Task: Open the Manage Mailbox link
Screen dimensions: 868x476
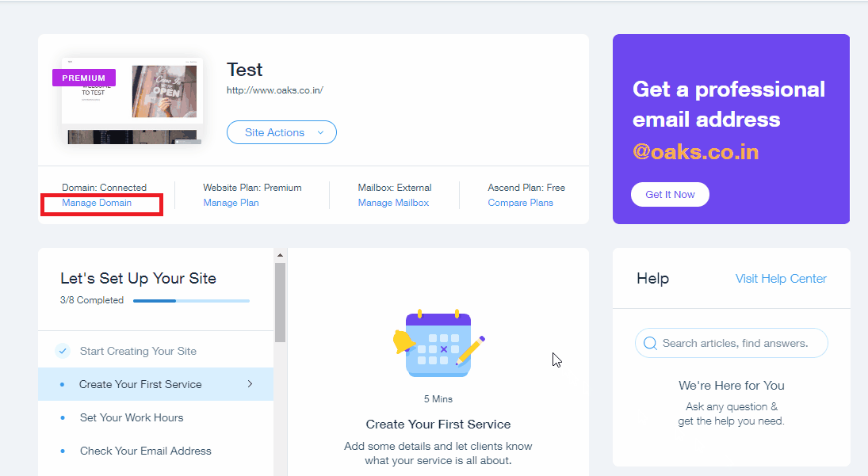Action: click(394, 203)
